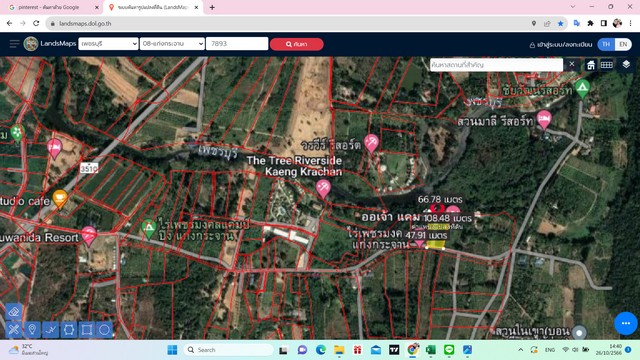Open the login/register link
This screenshot has height=360, width=640.
coord(560,44)
